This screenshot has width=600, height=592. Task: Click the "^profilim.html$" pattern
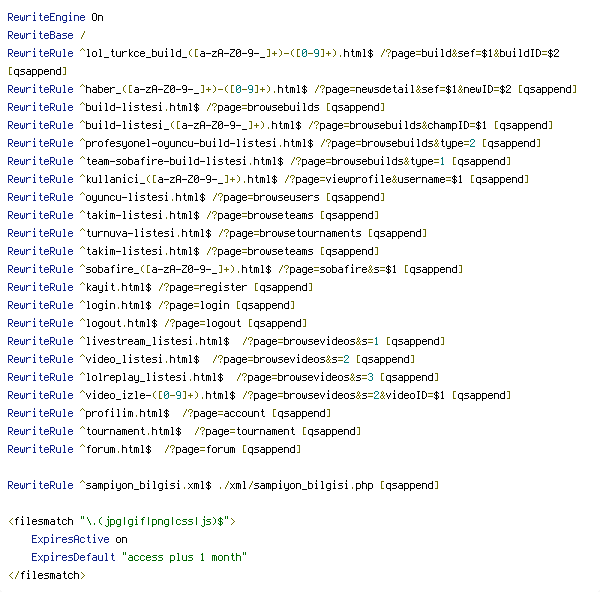tap(124, 413)
